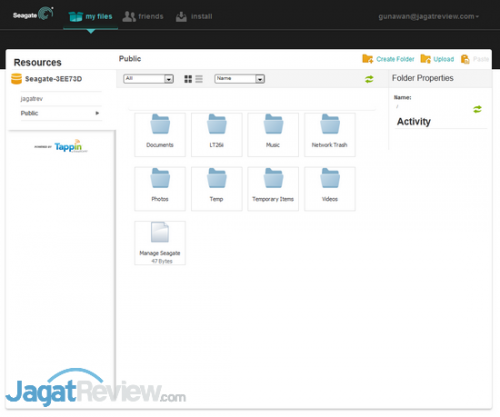Click the Upload button
The width and height of the screenshot is (500, 417).
(x=437, y=59)
